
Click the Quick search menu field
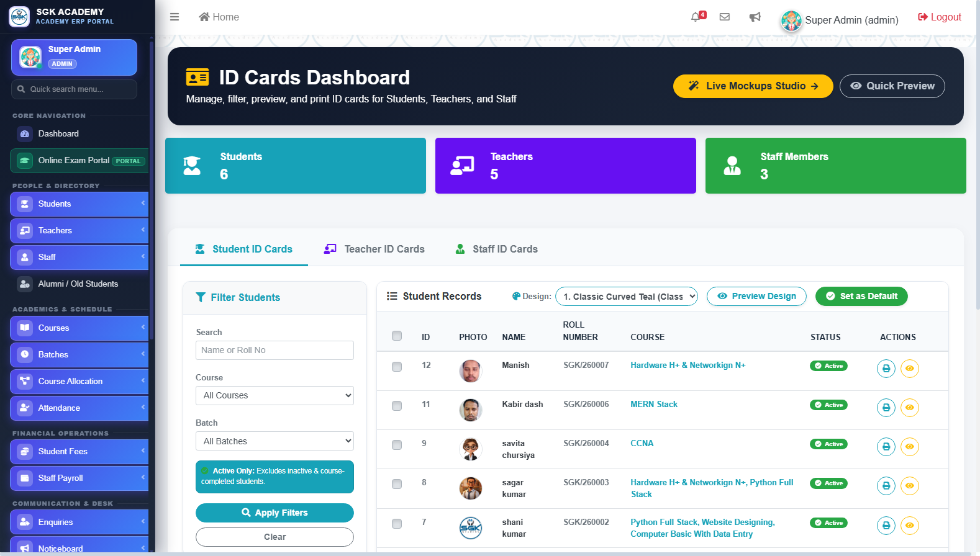[74, 89]
